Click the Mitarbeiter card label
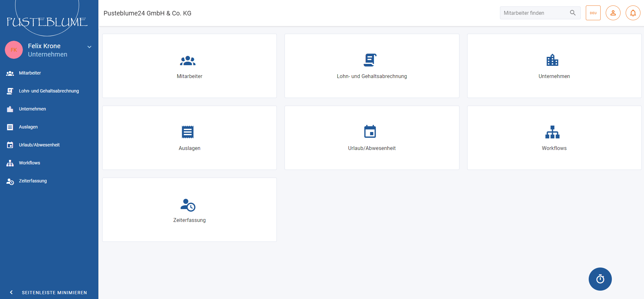The width and height of the screenshot is (644, 299). click(x=190, y=76)
